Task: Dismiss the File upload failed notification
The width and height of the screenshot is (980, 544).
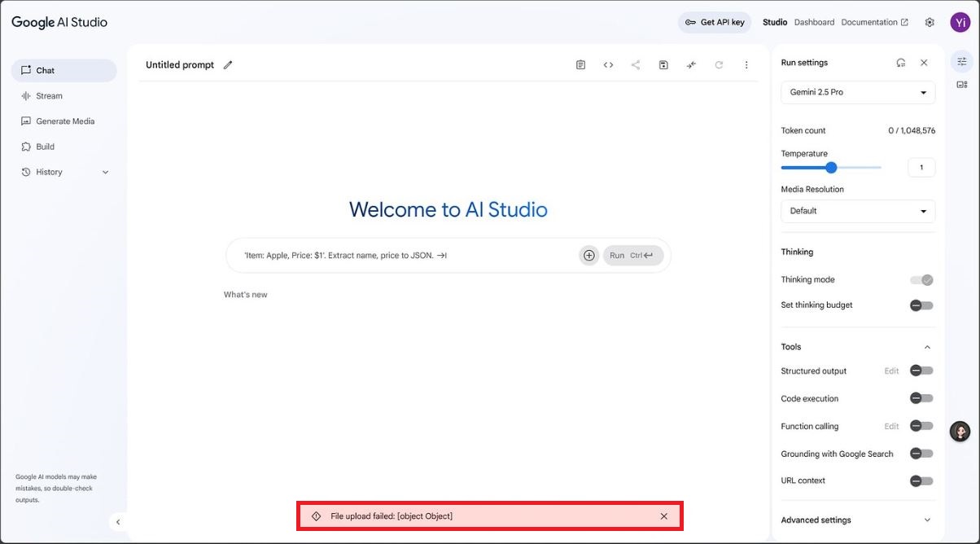Action: [664, 516]
